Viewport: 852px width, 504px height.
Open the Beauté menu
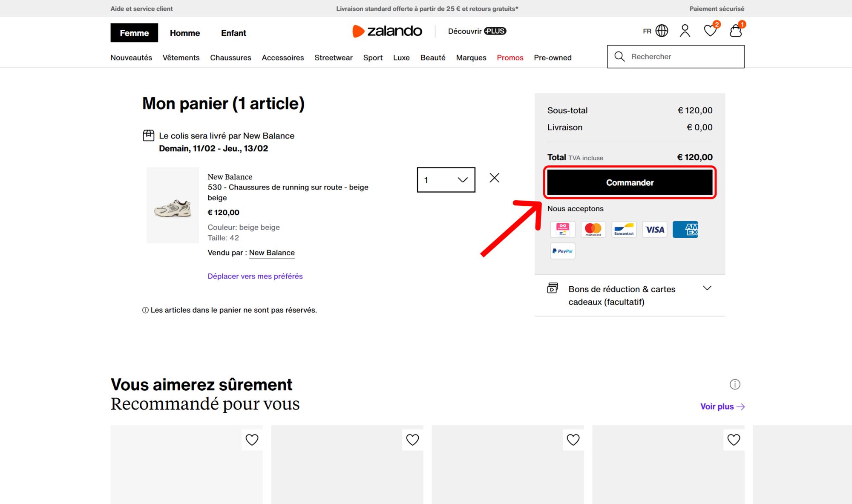click(433, 58)
